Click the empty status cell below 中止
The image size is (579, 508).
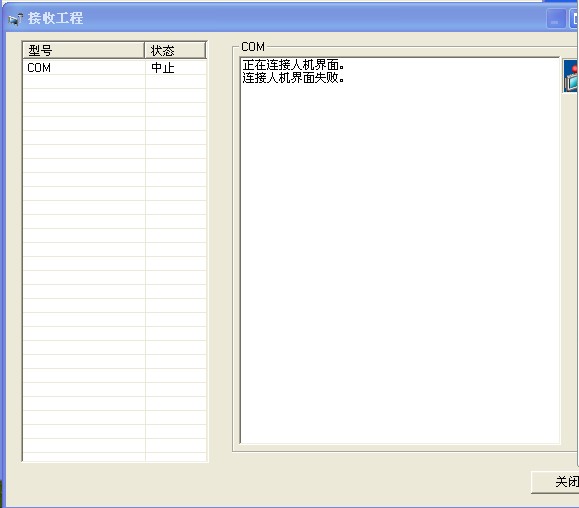pyautogui.click(x=176, y=82)
